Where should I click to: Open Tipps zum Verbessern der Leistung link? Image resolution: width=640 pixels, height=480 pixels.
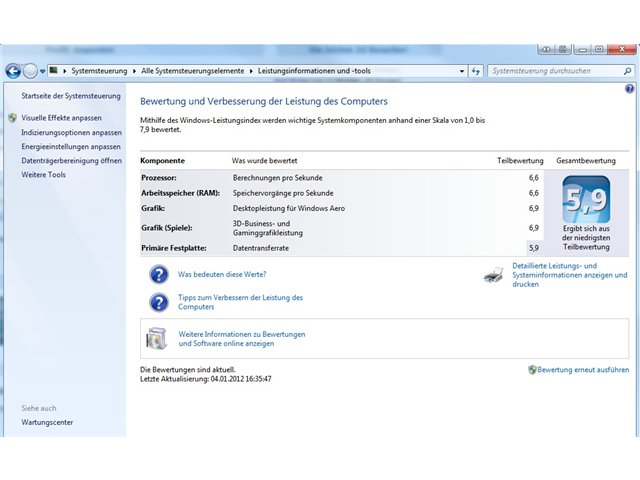240,302
